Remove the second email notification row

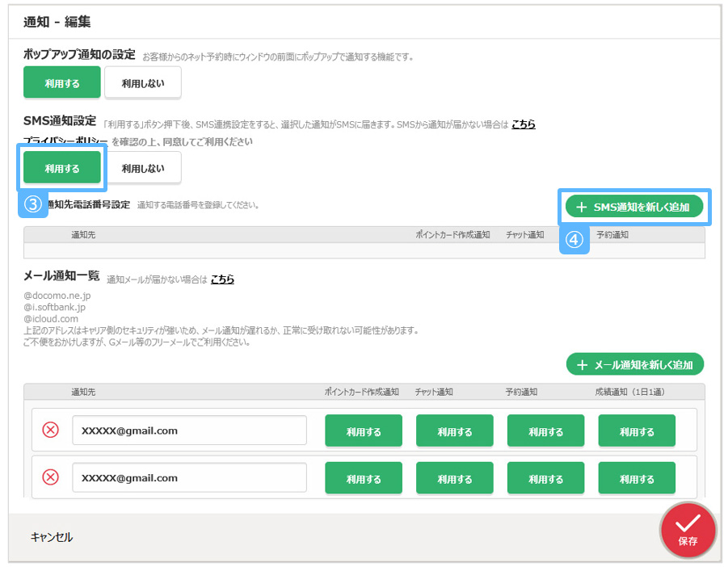click(50, 477)
